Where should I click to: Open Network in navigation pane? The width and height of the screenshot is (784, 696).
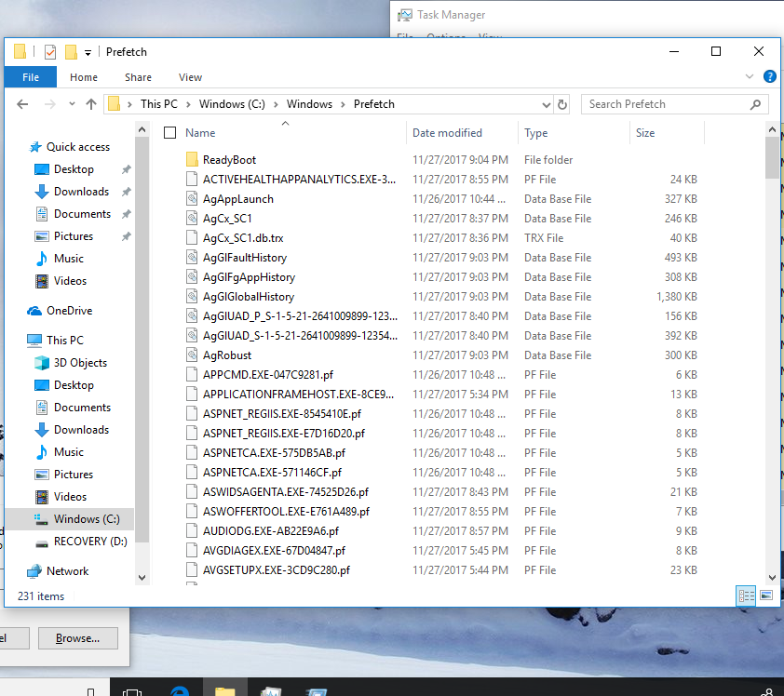pos(67,571)
